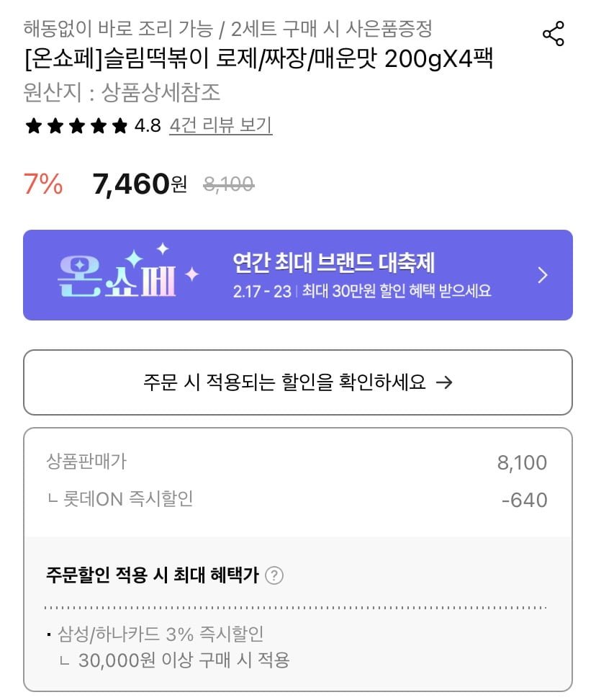Click the 온쇼페 sparkle logo
This screenshot has width=596, height=700.
coord(127,274)
